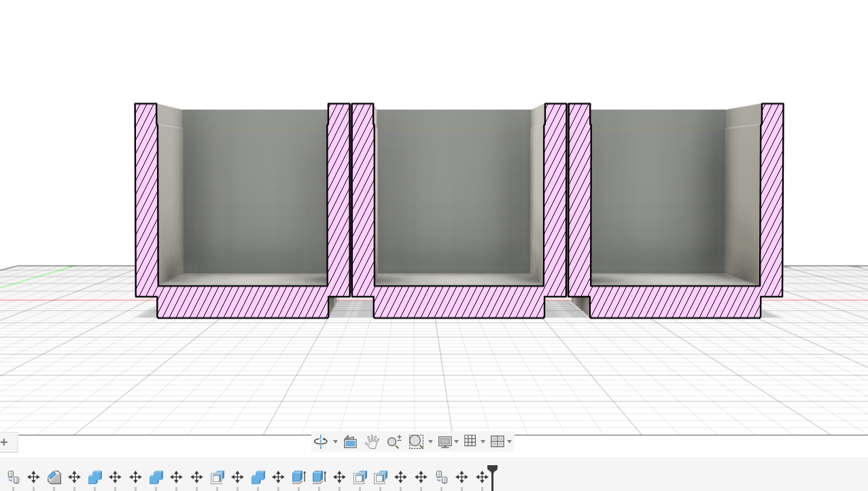Select the second Extrude feature in timeline
This screenshot has height=491, width=868.
tap(319, 477)
